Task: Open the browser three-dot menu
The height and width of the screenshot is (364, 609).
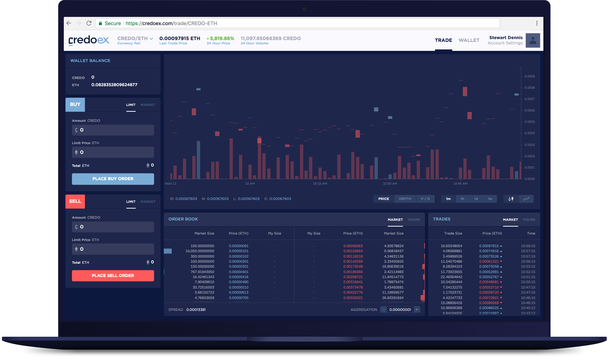Action: 537,23
